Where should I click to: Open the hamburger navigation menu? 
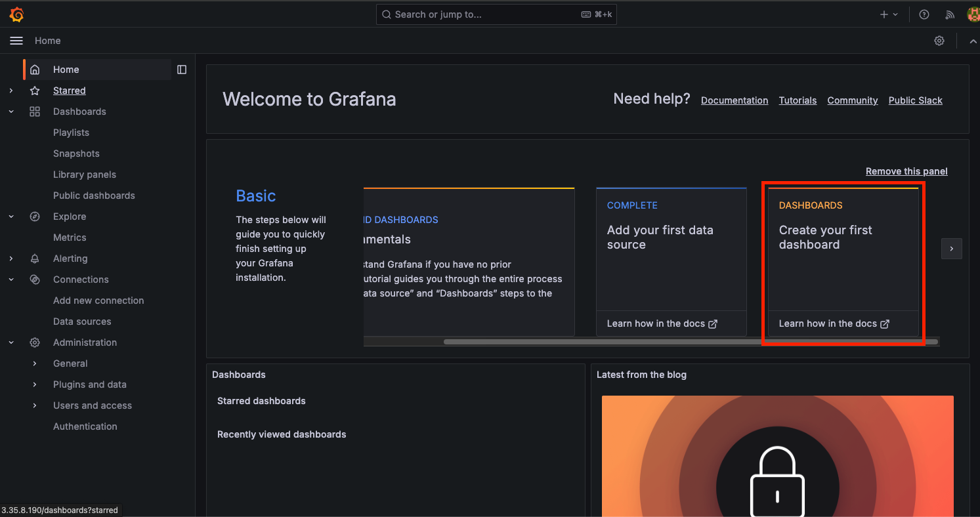click(16, 41)
